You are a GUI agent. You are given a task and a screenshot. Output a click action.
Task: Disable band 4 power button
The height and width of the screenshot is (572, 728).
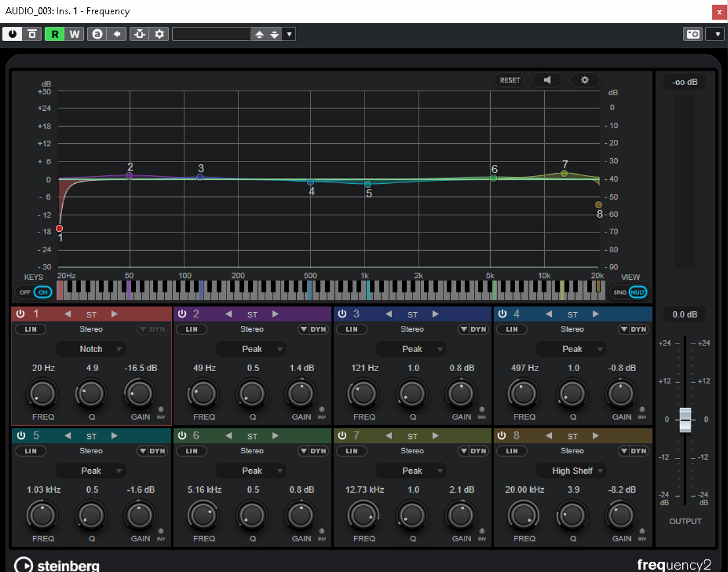click(502, 314)
